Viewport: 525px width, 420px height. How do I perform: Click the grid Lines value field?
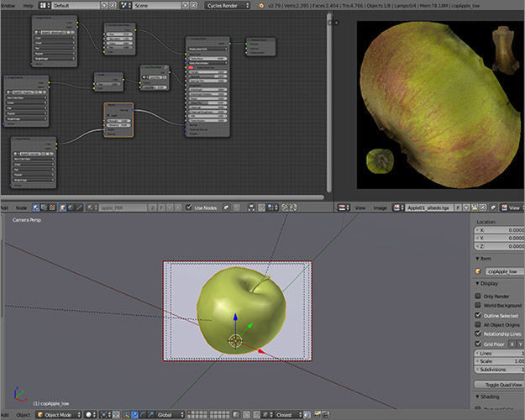499,354
